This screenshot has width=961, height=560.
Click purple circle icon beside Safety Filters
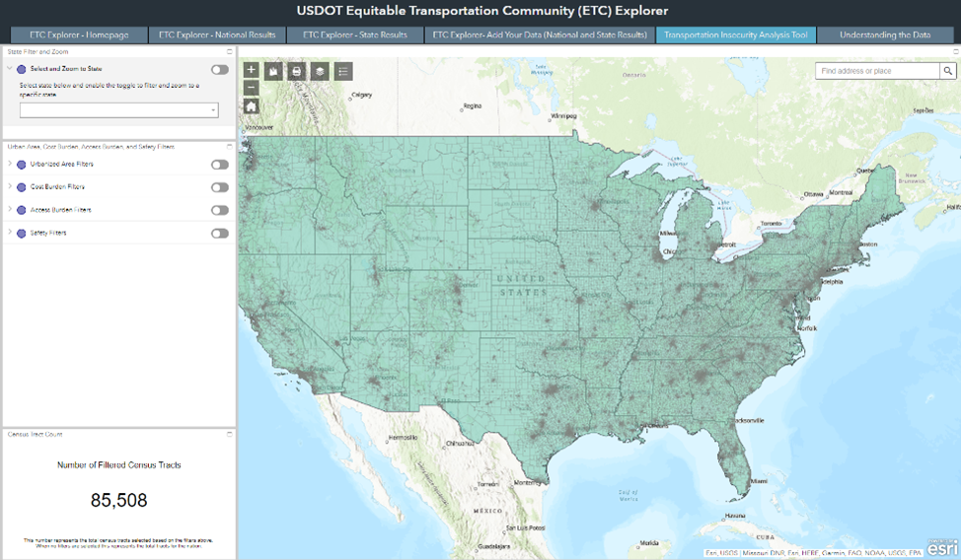[22, 234]
